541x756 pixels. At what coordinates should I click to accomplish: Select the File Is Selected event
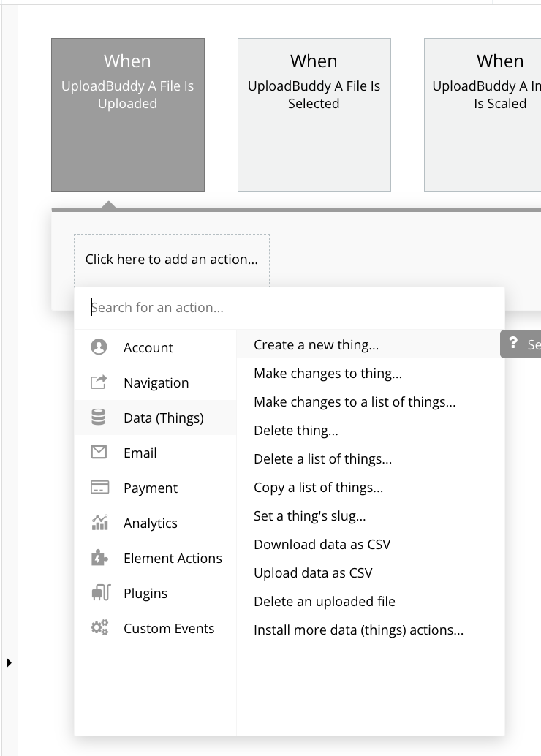pos(314,115)
